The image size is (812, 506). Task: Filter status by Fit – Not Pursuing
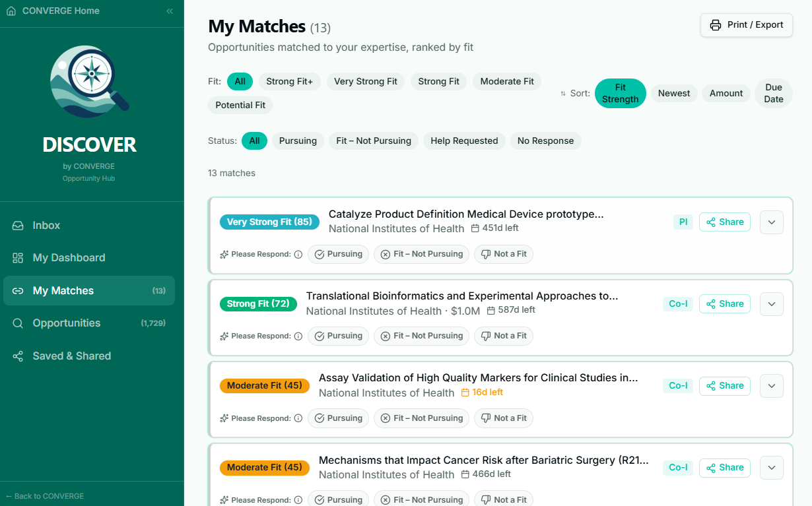click(x=374, y=141)
